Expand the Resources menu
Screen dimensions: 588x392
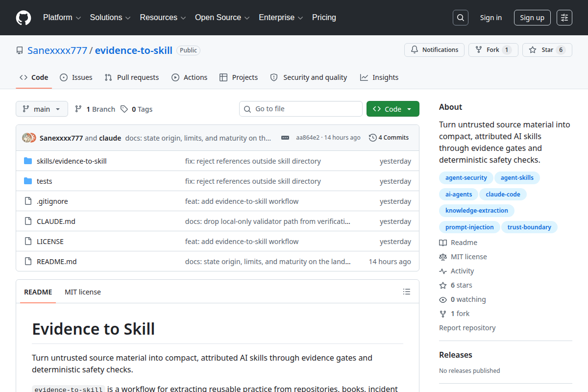pyautogui.click(x=163, y=18)
